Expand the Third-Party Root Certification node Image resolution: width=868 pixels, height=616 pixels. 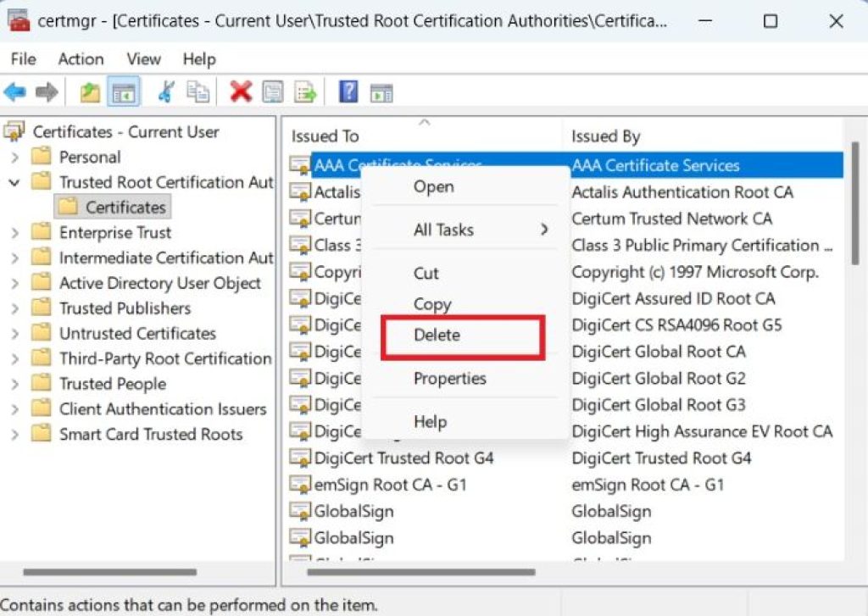pyautogui.click(x=15, y=358)
